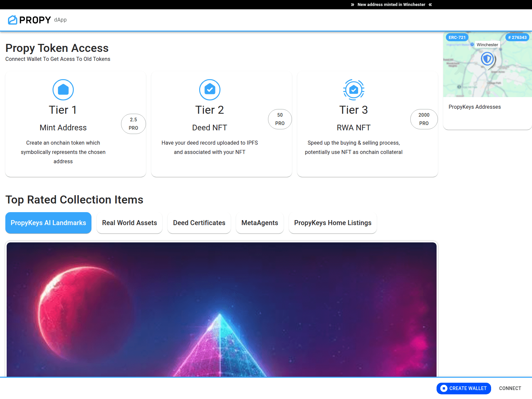Click the PropyKeys Addresses label

(474, 107)
